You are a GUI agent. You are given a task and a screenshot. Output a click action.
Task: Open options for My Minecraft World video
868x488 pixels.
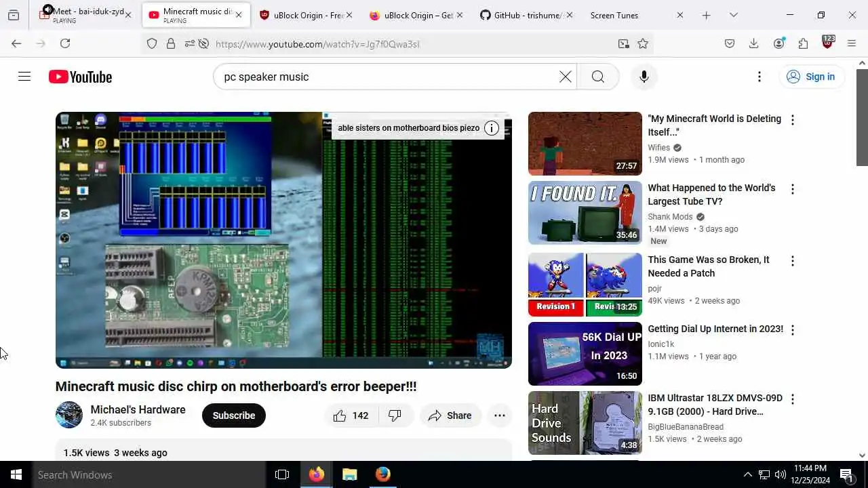click(792, 120)
